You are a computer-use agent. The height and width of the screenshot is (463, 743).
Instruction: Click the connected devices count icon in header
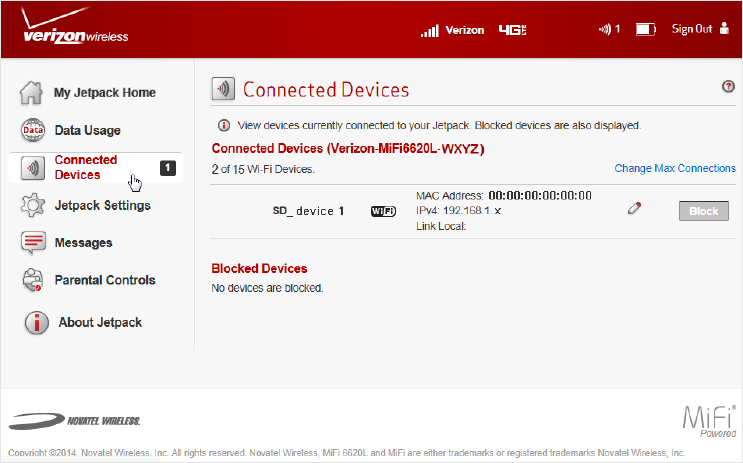pos(609,30)
